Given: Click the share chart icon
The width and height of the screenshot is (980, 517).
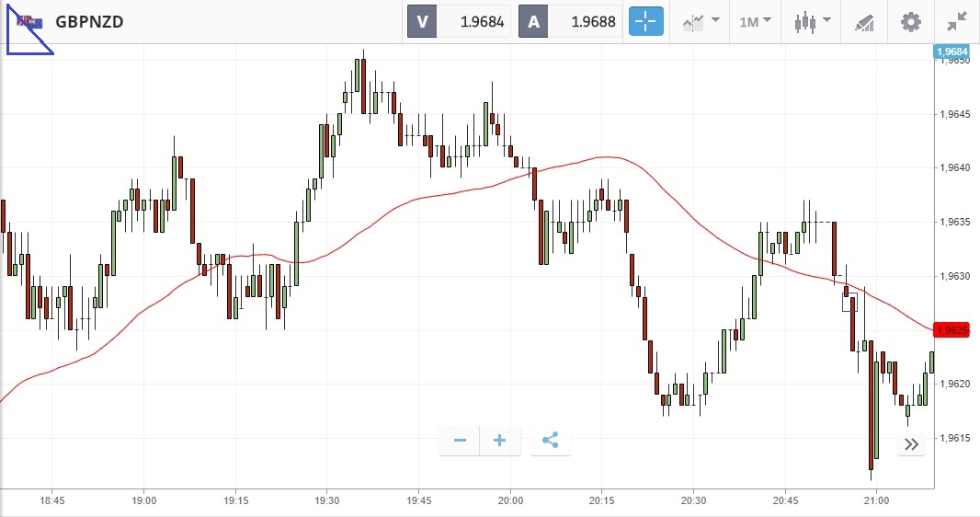Looking at the screenshot, I should coord(550,441).
